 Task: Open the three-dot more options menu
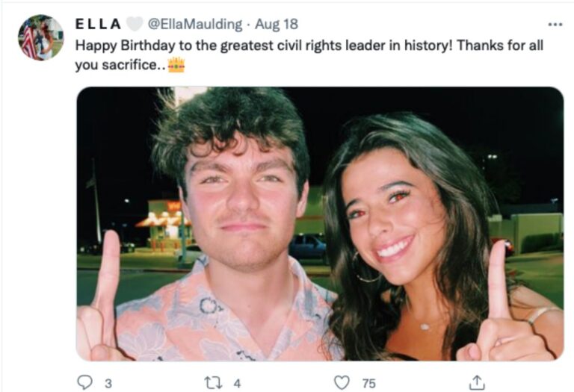[x=555, y=25]
